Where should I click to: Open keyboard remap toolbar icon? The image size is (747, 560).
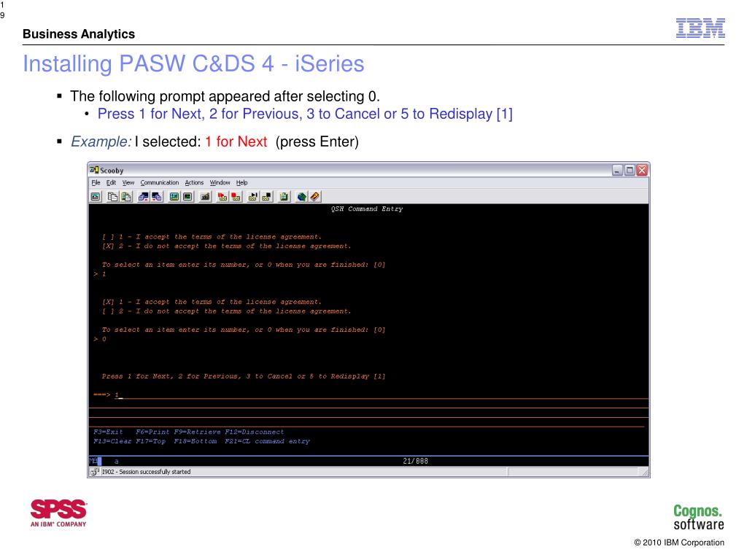pyautogui.click(x=205, y=197)
